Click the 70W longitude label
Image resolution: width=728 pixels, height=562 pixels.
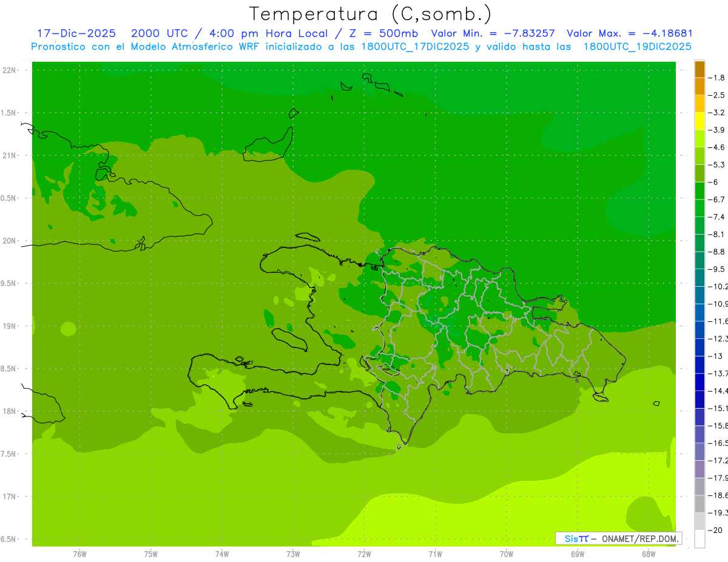507,554
